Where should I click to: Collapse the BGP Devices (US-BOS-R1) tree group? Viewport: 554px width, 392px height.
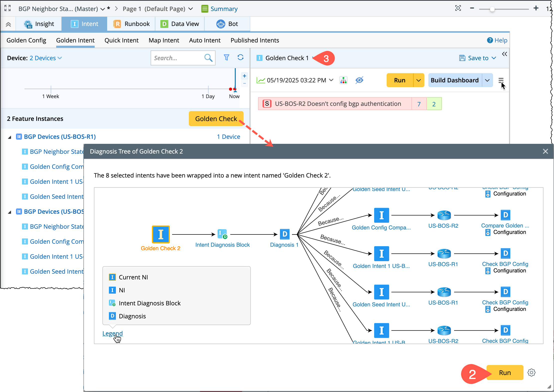[x=9, y=137]
